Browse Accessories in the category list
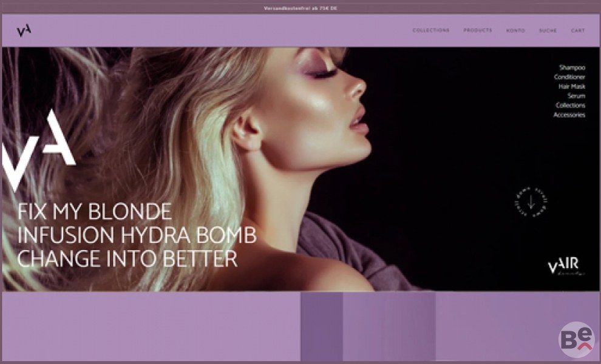601x364 pixels. [569, 115]
